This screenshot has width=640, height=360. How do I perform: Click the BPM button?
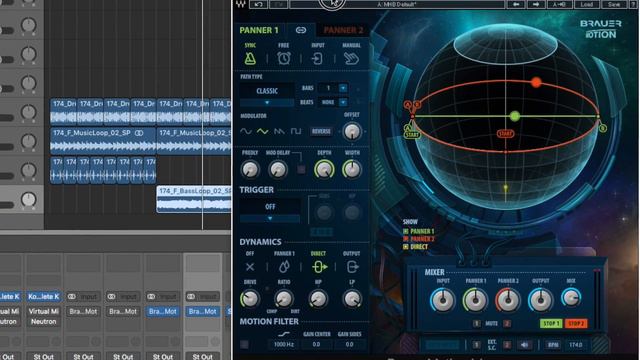[x=553, y=345]
